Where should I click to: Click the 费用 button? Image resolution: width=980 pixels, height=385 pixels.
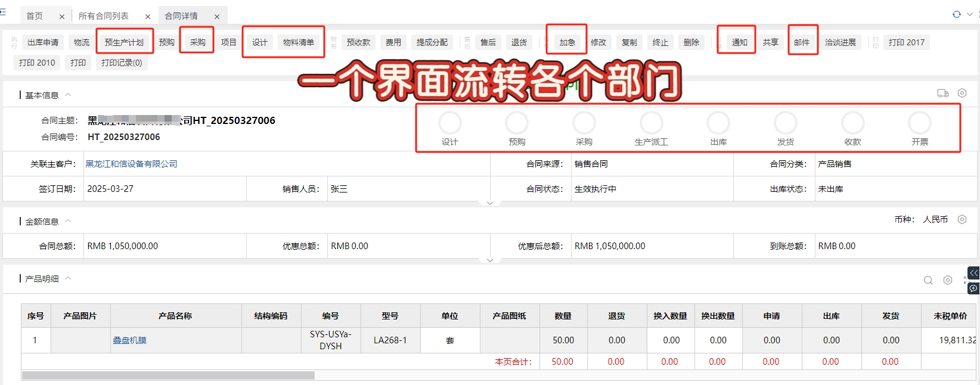(x=393, y=42)
